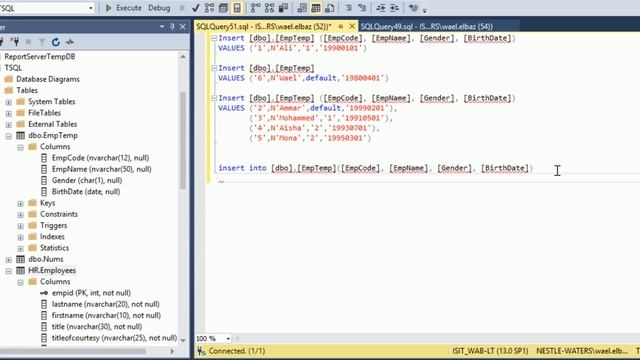640x360 pixels.
Task: Select Gender (char(1), null) column
Action: (x=87, y=180)
